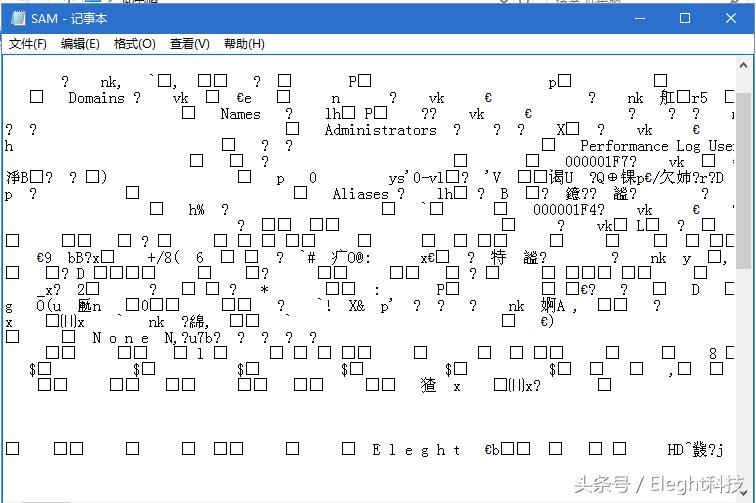Open the 查看(V) menu
Viewport: 756px width, 503px height.
tap(189, 44)
